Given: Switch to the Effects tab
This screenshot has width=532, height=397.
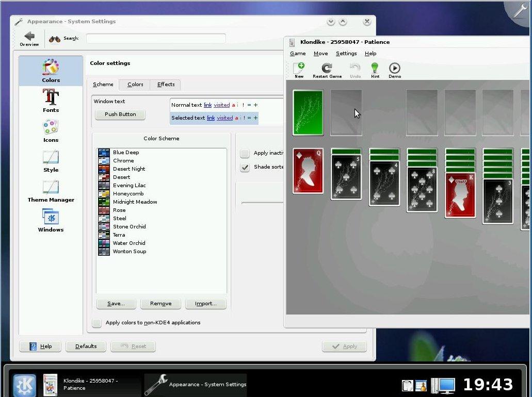Looking at the screenshot, I should click(x=166, y=85).
